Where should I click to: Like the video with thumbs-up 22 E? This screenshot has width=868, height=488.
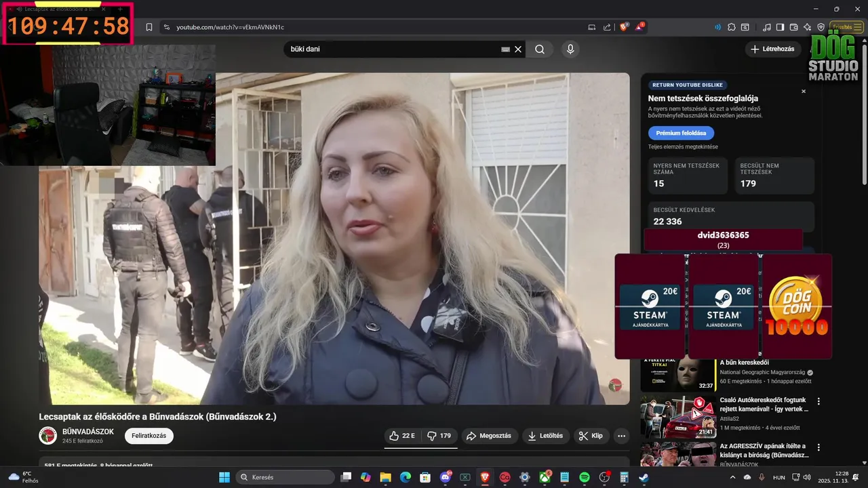coord(402,436)
